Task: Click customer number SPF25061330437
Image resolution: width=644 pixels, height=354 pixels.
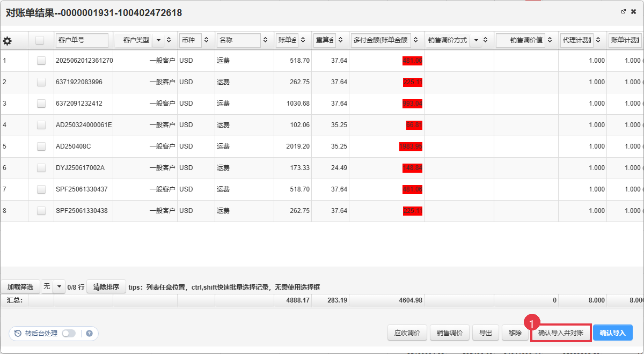Action: pyautogui.click(x=82, y=189)
